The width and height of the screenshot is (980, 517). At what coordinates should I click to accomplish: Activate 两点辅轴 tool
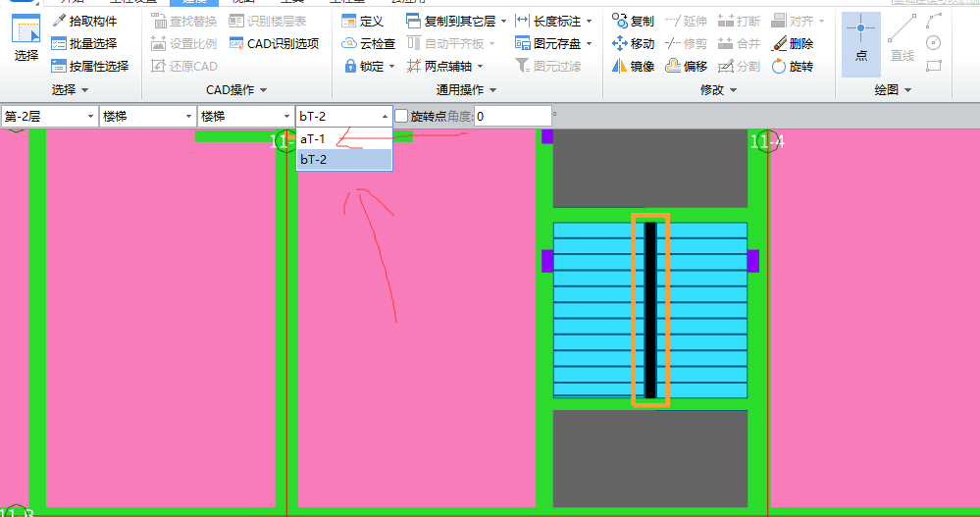point(440,67)
